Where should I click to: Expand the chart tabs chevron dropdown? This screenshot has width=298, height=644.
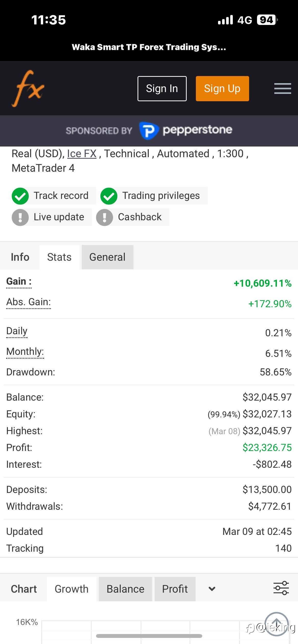212,589
